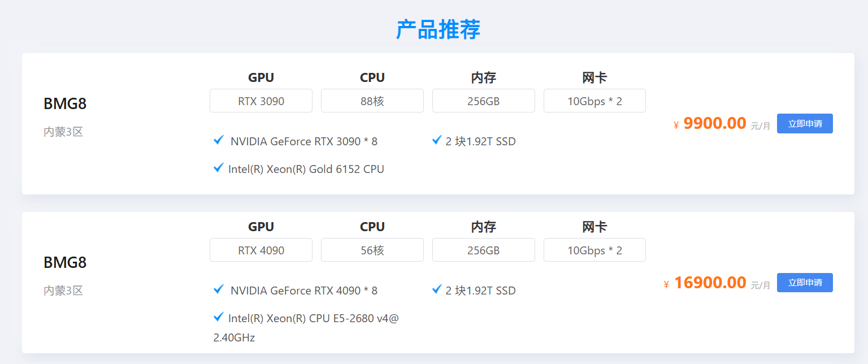Click 立即申请 for the RTX 3090 server

point(805,123)
